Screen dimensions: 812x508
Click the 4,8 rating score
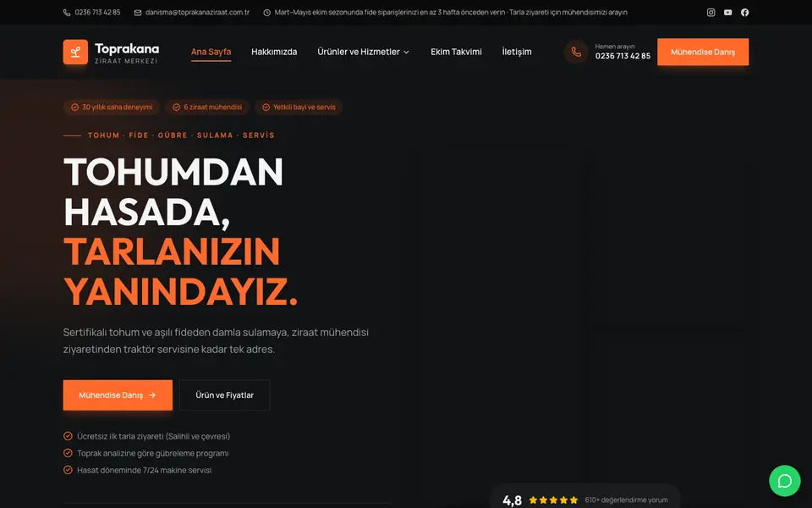coord(512,500)
